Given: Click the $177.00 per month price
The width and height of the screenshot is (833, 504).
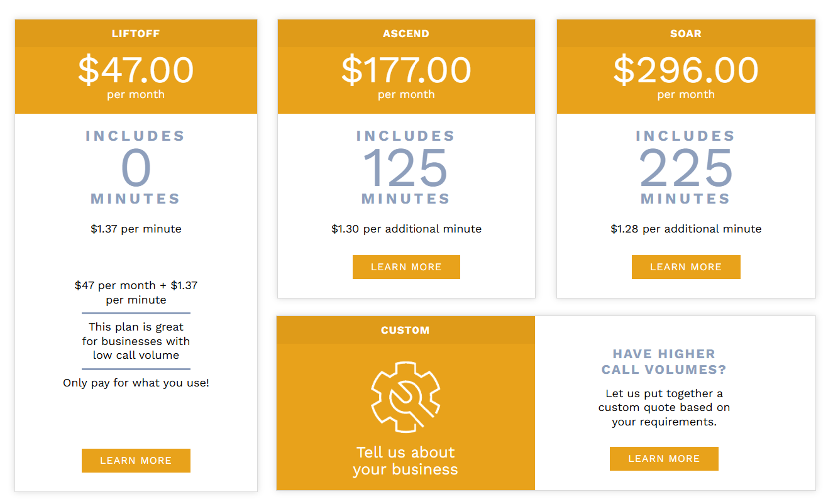Looking at the screenshot, I should (406, 71).
